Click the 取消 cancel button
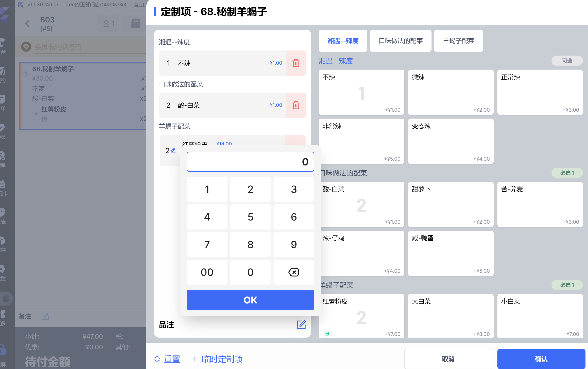Screen dimensions: 588x369 tap(448, 359)
